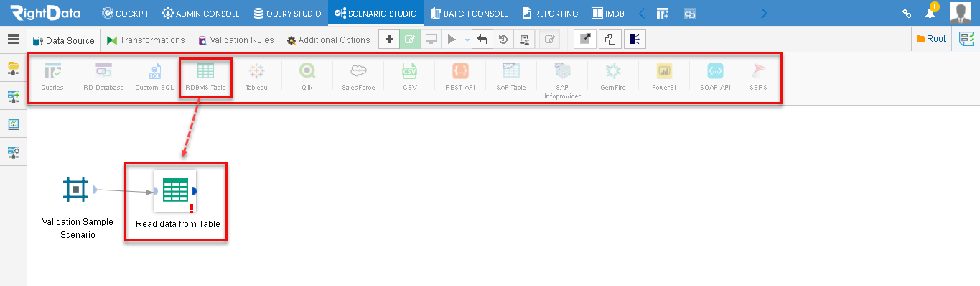Open the Validation Rules tab
Viewport: 980px width, 286px height.
click(x=236, y=40)
